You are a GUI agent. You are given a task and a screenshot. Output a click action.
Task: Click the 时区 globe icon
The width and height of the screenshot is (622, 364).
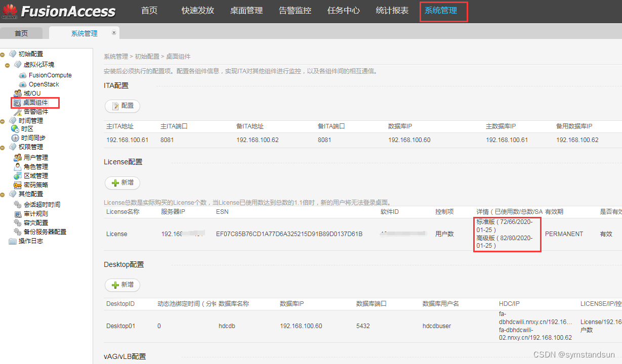click(15, 129)
